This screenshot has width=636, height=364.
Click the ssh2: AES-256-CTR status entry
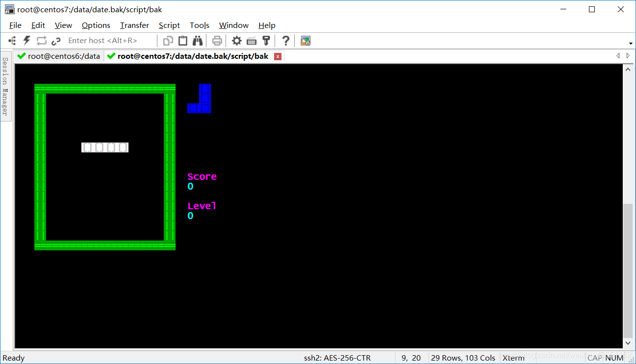337,358
